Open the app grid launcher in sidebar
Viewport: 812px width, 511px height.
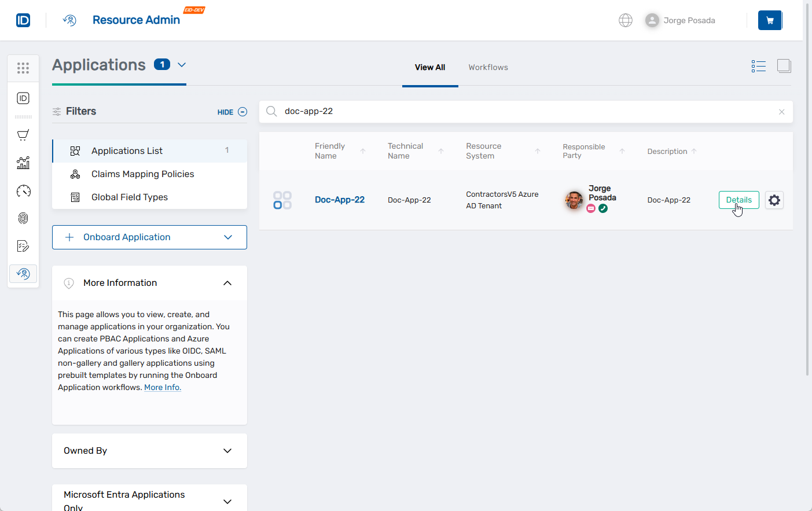pyautogui.click(x=23, y=68)
